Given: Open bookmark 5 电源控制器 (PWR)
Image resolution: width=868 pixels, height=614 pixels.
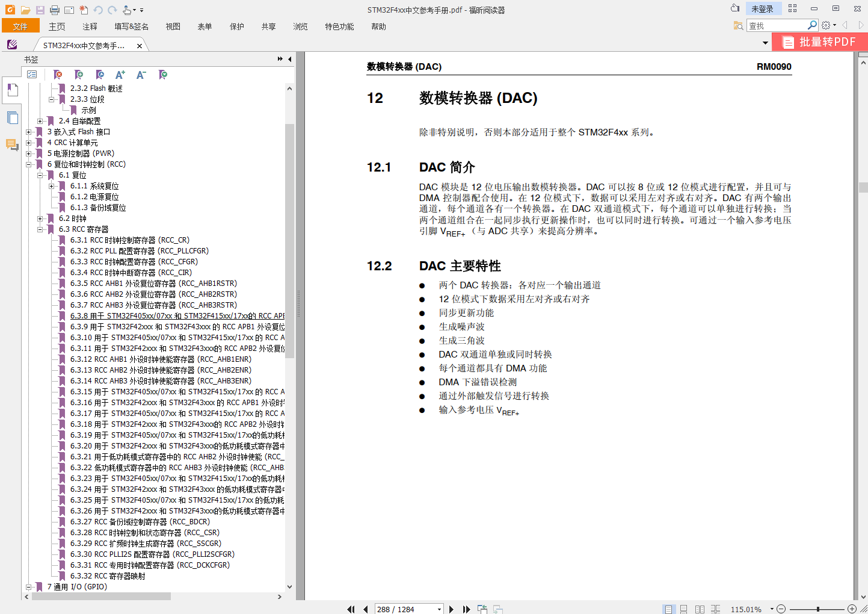Looking at the screenshot, I should pyautogui.click(x=81, y=153).
